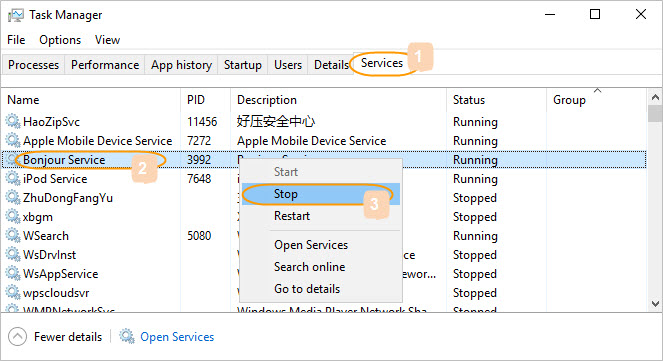Open the File menu
This screenshot has width=663, height=361.
click(16, 40)
